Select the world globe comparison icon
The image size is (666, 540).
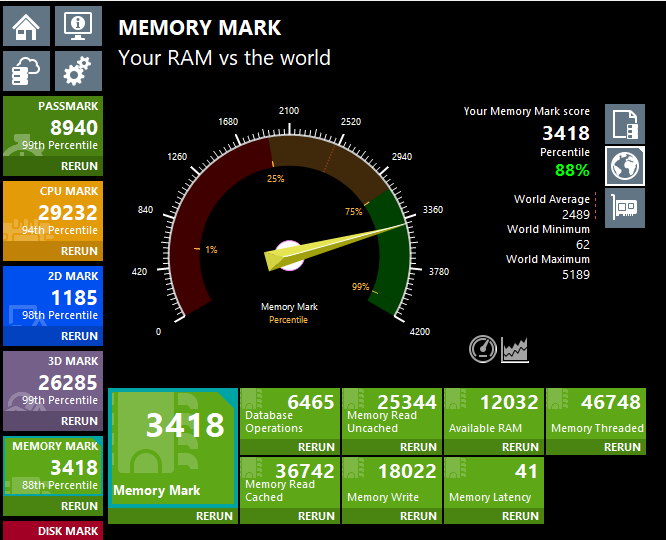click(x=625, y=166)
